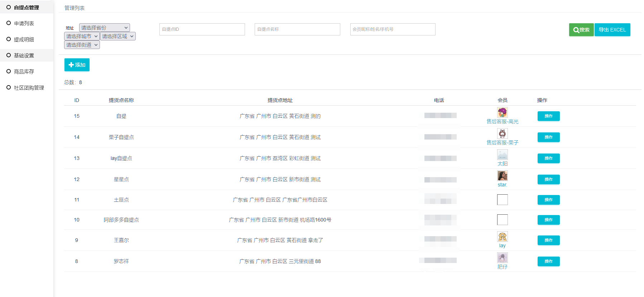Click the star. member photo avatar
Screen dimensions: 644x297
tap(502, 176)
